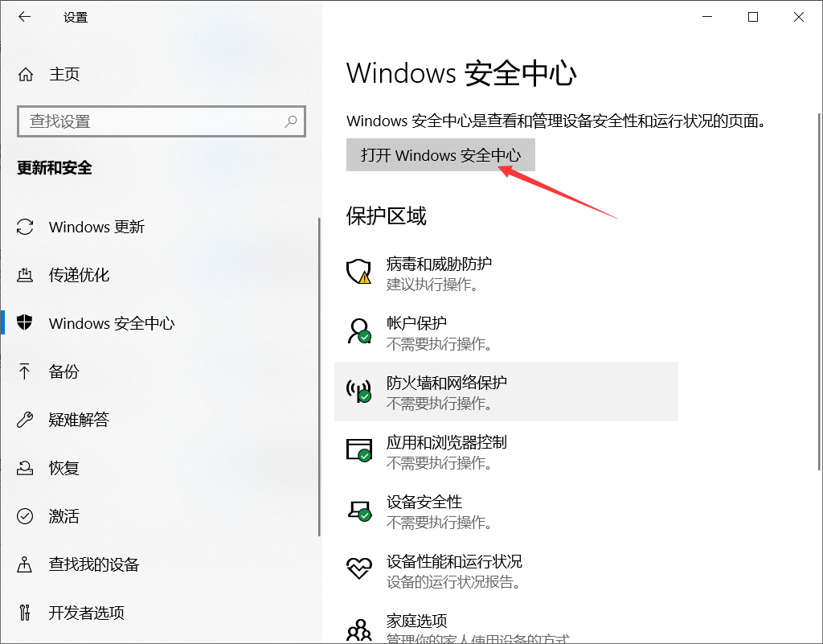Click the 防火墙和网络保护 antenna icon
Screen dimensions: 823x644
tap(359, 391)
